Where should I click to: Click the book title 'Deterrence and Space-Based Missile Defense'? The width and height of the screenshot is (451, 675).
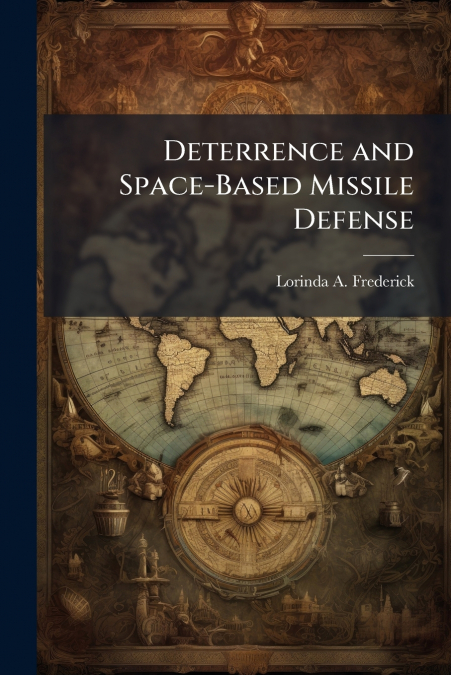pyautogui.click(x=266, y=186)
